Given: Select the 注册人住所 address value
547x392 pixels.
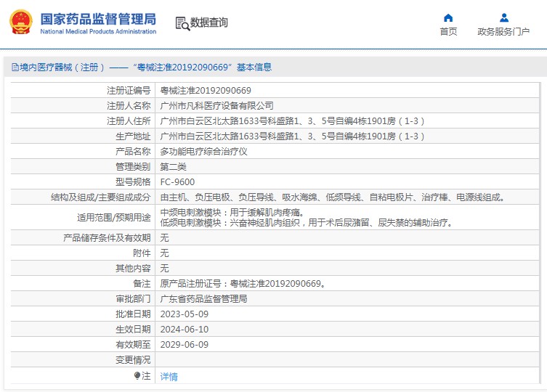Looking at the screenshot, I should point(292,121).
